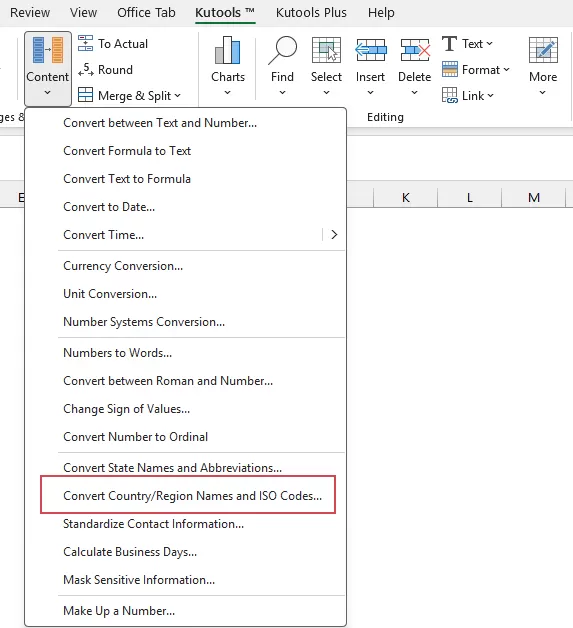Expand the More dropdown chevron
The height and width of the screenshot is (628, 573).
tap(543, 93)
